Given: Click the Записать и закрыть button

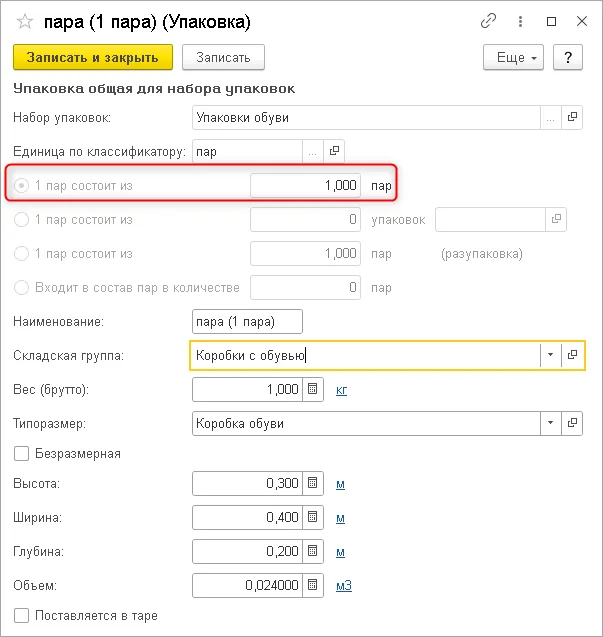Looking at the screenshot, I should tap(93, 57).
